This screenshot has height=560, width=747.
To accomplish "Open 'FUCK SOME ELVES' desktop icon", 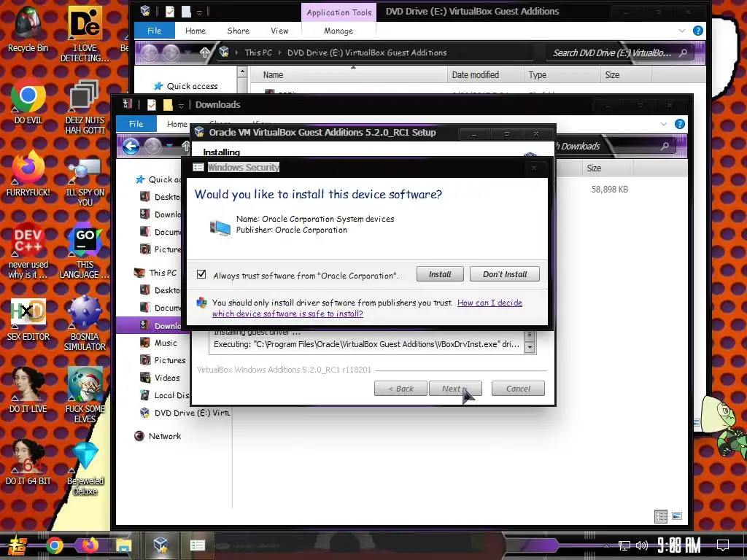I will [85, 395].
